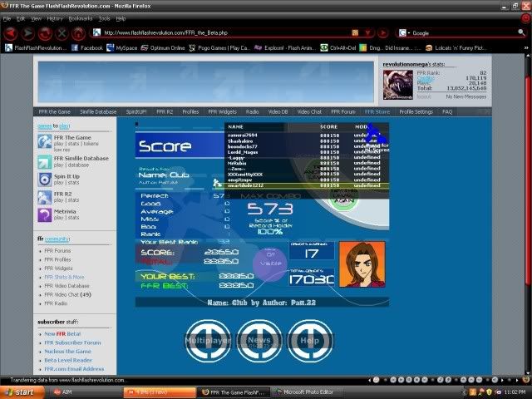The image size is (532, 399).
Task: Click the Spin It Up sidebar icon
Action: tap(45, 177)
